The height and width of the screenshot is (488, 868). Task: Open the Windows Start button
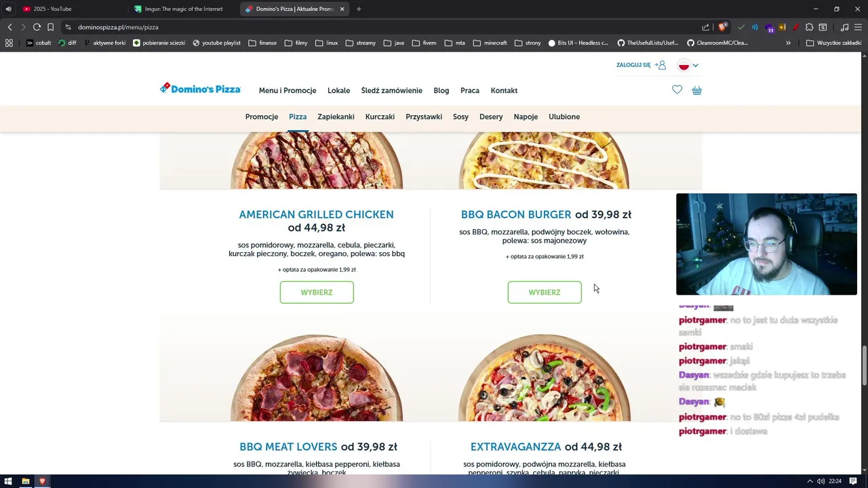click(x=8, y=481)
